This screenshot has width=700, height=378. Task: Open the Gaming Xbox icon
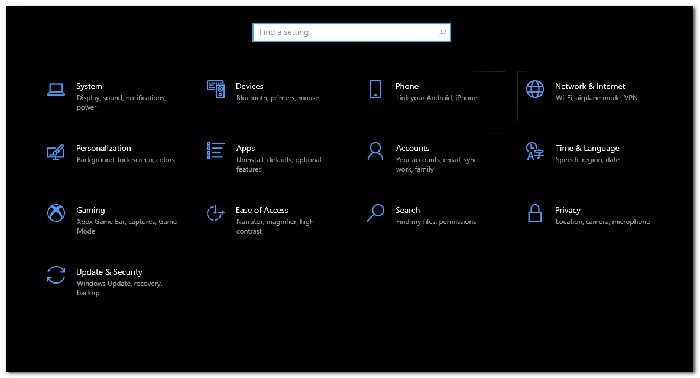(56, 213)
